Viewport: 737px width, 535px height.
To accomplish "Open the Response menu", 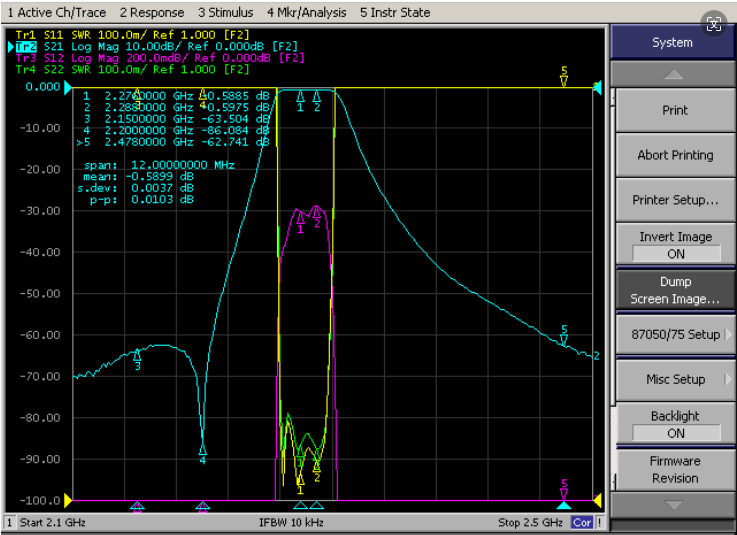I will click(x=152, y=13).
